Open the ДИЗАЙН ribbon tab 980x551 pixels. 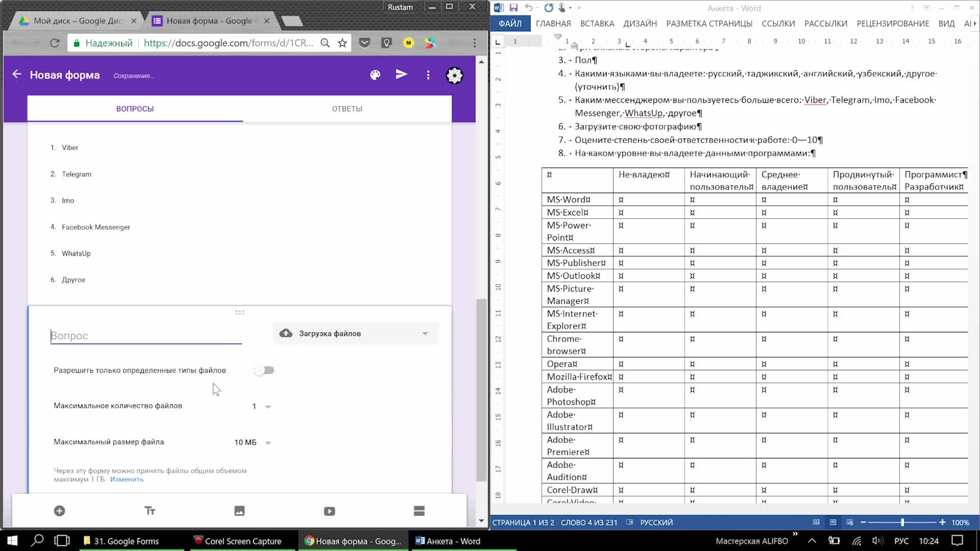640,23
